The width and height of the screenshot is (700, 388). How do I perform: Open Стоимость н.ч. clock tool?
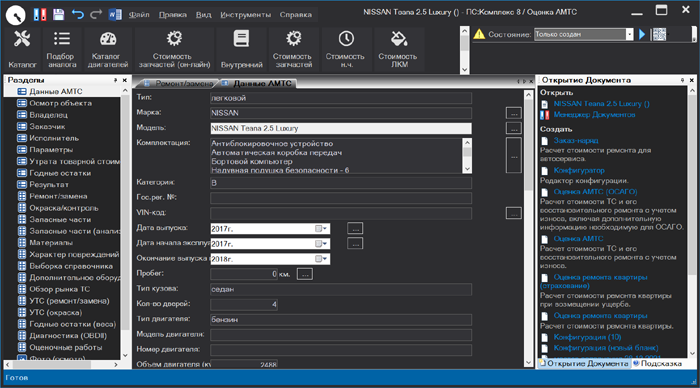pyautogui.click(x=345, y=49)
